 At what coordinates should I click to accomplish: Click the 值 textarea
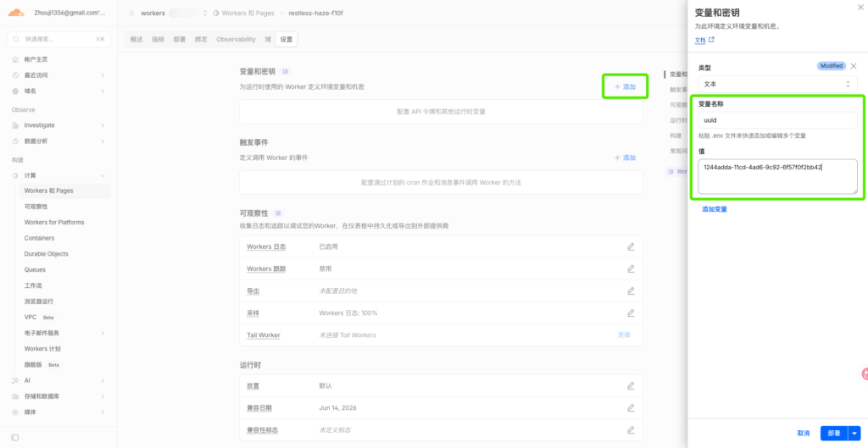pos(777,176)
